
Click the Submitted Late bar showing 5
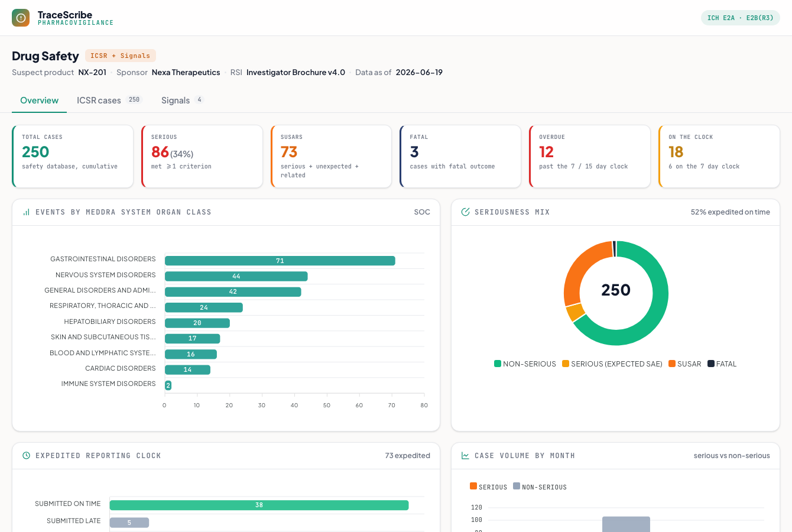point(129,523)
